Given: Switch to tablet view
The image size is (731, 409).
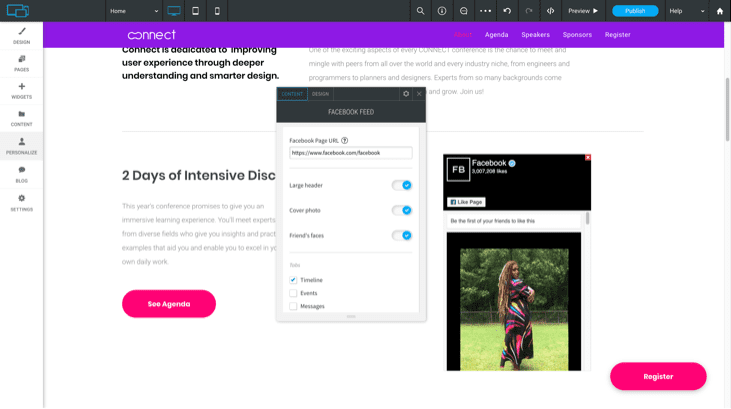Looking at the screenshot, I should click(195, 11).
